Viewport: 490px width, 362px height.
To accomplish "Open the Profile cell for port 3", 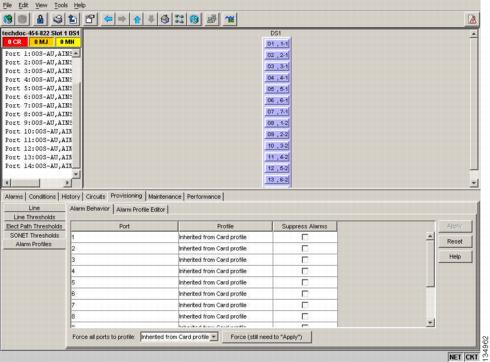I will (225, 260).
